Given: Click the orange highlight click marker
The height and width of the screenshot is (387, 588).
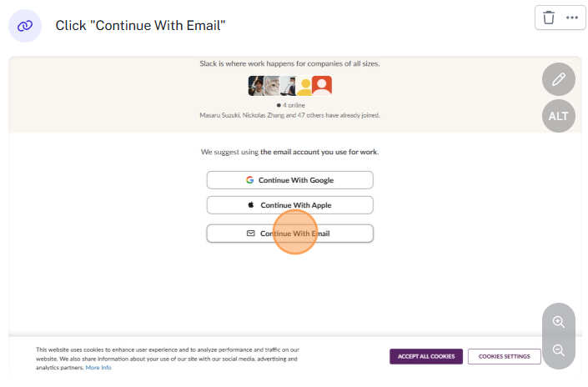Looking at the screenshot, I should [296, 229].
